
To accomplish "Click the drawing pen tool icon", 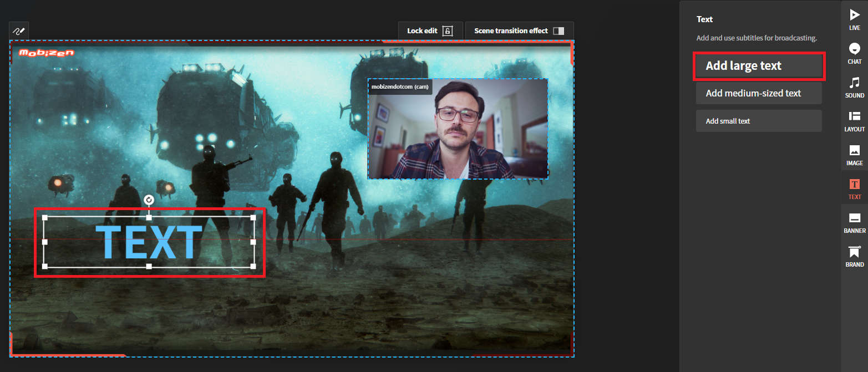I will coord(19,30).
